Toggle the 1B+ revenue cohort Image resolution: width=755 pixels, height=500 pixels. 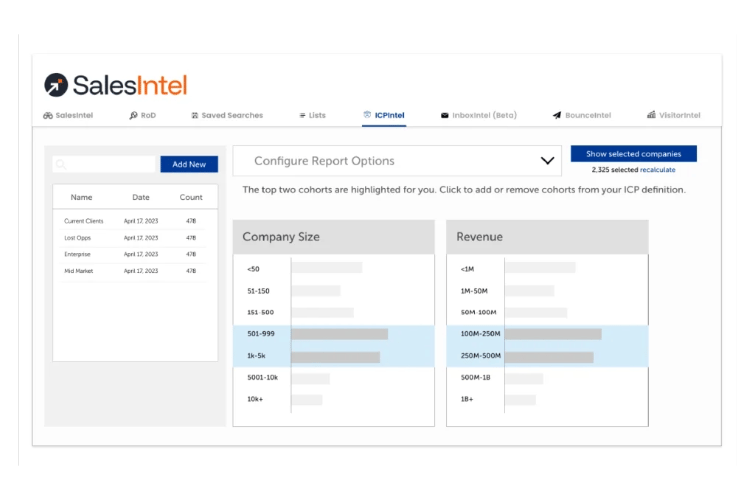point(547,399)
